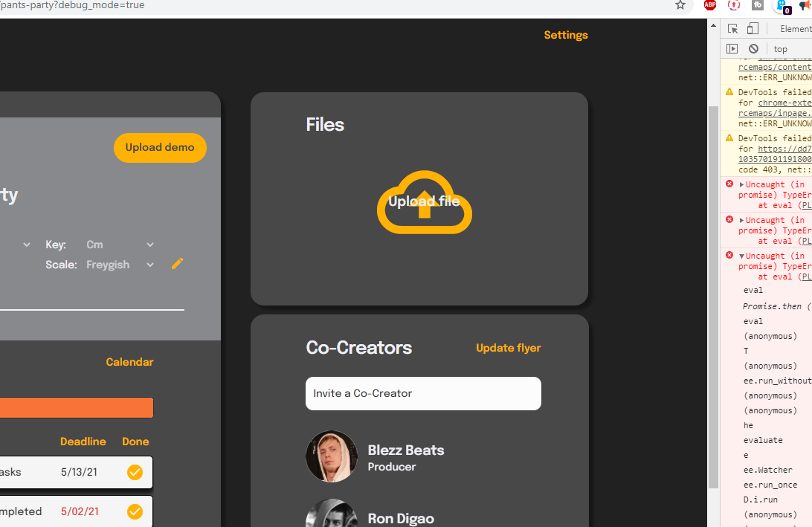This screenshot has width=812, height=527.
Task: Open the rcemaps/content source link
Action: 775,68
